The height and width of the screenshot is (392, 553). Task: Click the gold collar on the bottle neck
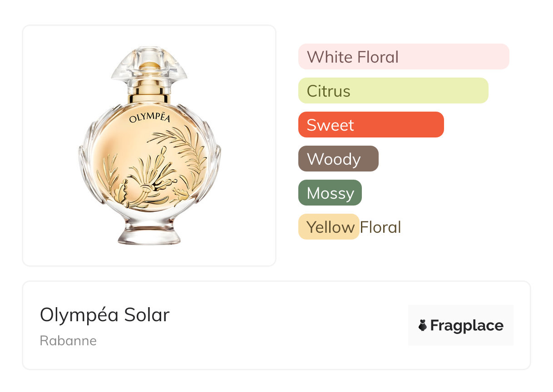coord(149,98)
